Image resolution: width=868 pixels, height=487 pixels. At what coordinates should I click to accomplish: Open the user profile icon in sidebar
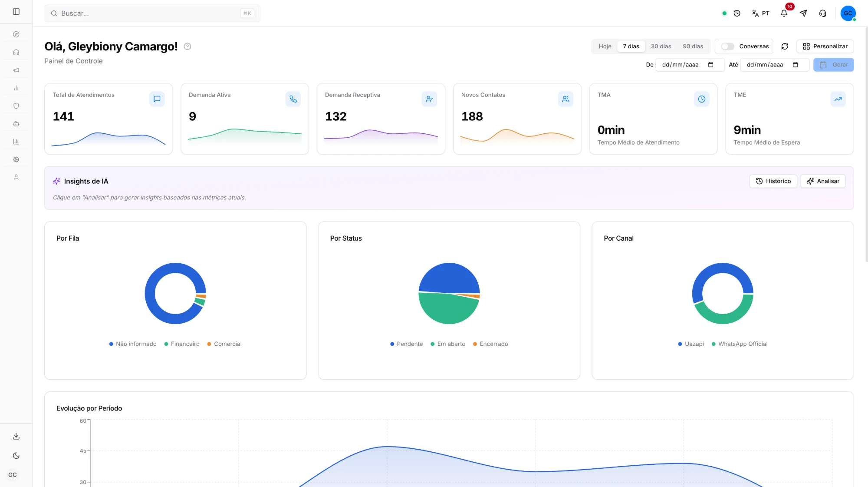coord(16,177)
